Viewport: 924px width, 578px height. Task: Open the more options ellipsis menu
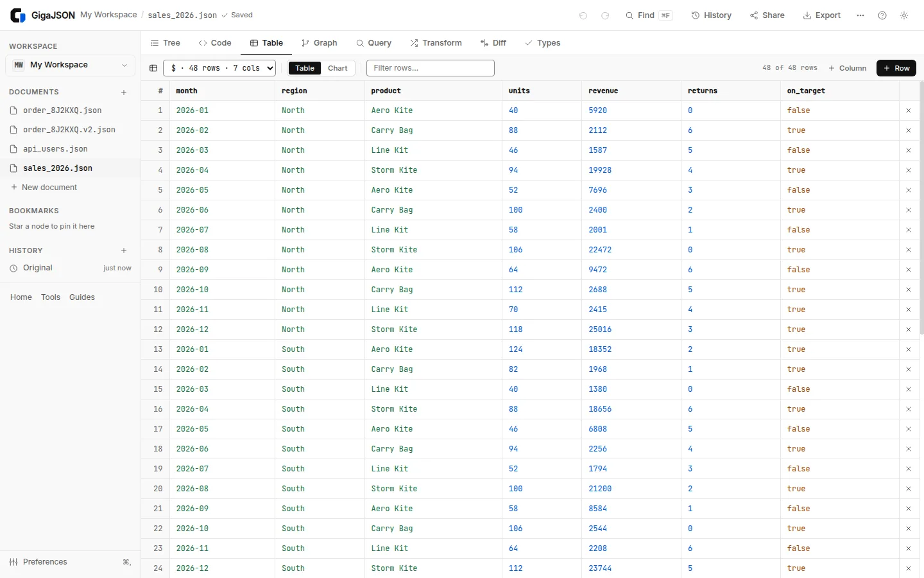pyautogui.click(x=860, y=15)
